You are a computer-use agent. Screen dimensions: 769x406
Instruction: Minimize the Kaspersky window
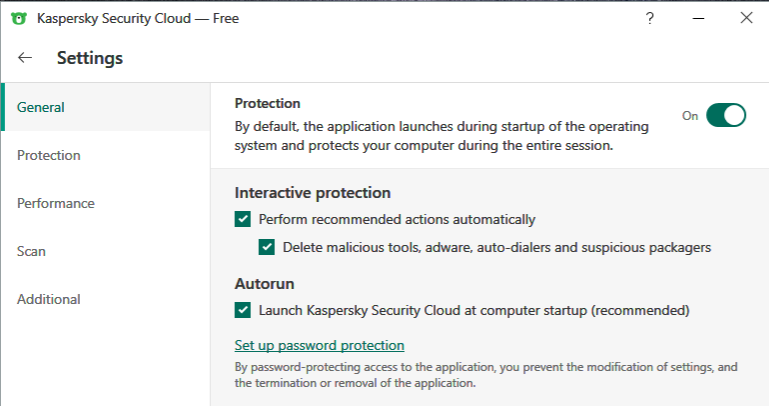(x=698, y=18)
